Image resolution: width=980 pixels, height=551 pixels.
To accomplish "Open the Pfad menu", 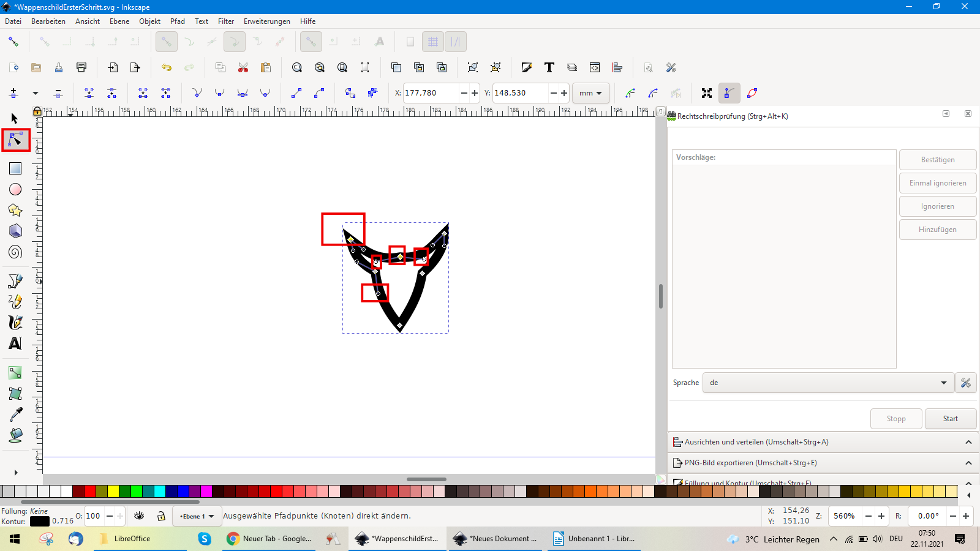I will (x=177, y=21).
